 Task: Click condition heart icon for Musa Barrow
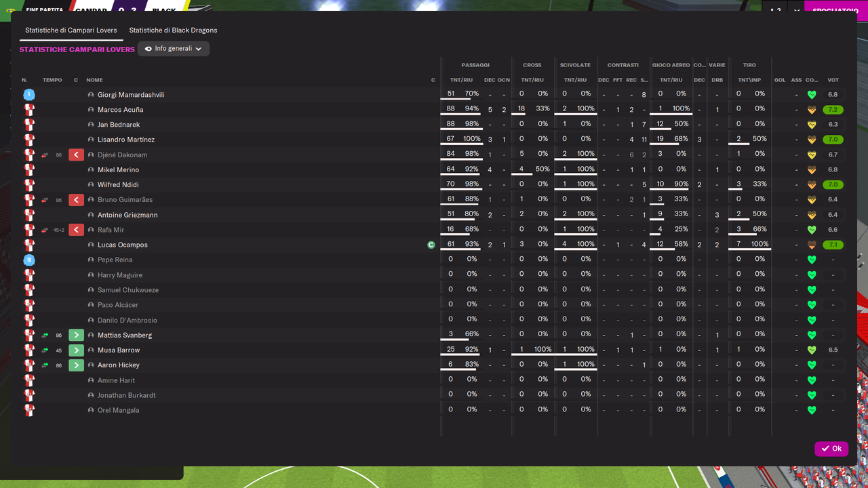point(812,350)
